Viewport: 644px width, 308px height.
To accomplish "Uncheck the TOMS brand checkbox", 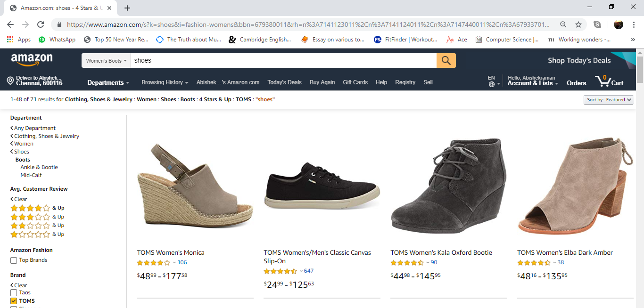I will [x=14, y=301].
